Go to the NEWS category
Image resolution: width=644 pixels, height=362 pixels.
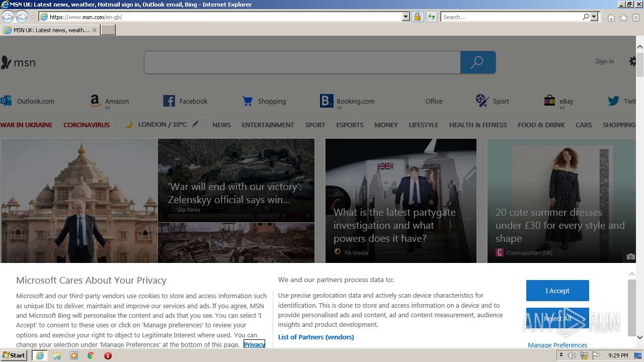pyautogui.click(x=221, y=125)
